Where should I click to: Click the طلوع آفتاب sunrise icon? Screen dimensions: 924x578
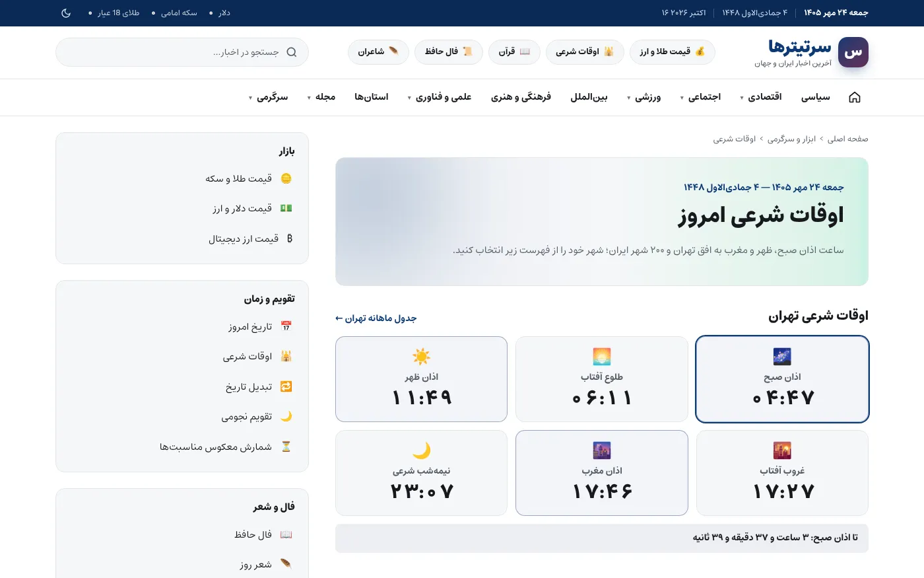point(602,357)
